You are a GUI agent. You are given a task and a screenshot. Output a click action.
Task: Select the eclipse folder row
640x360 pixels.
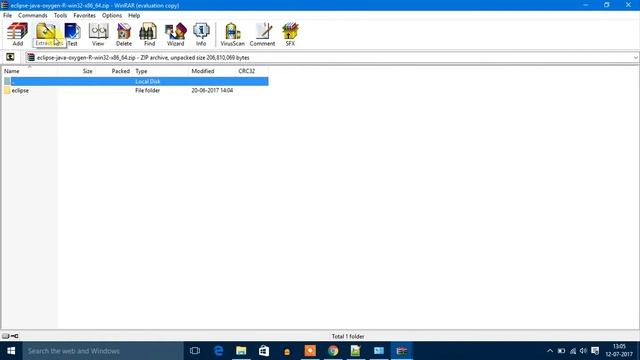(x=135, y=90)
